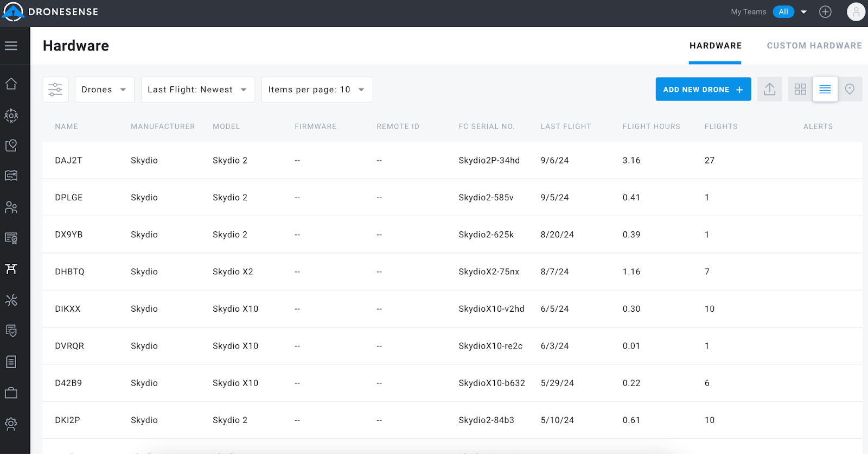Open the certificates sidebar icon

point(11,238)
